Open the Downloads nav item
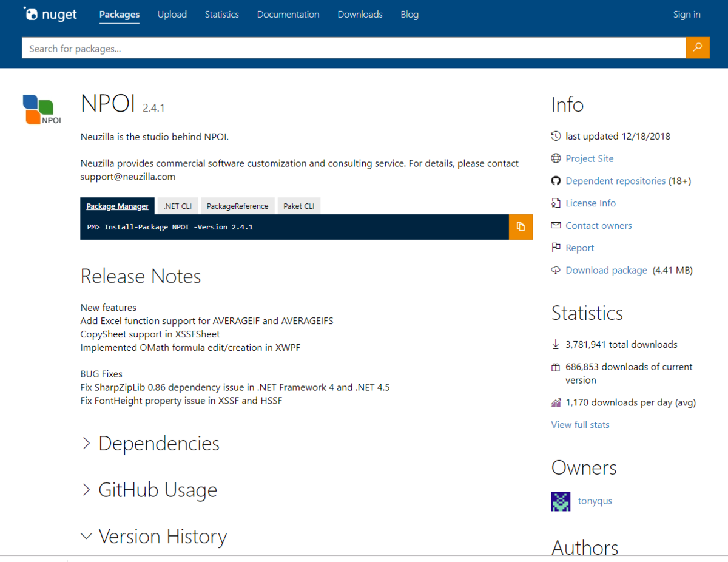Viewport: 728px width, 562px height. pos(360,15)
